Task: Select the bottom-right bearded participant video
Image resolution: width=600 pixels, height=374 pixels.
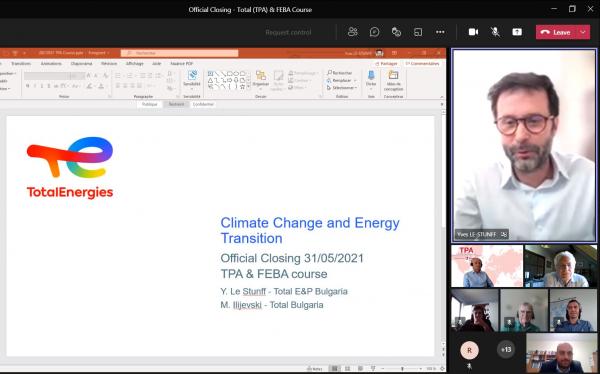Action: [x=561, y=353]
